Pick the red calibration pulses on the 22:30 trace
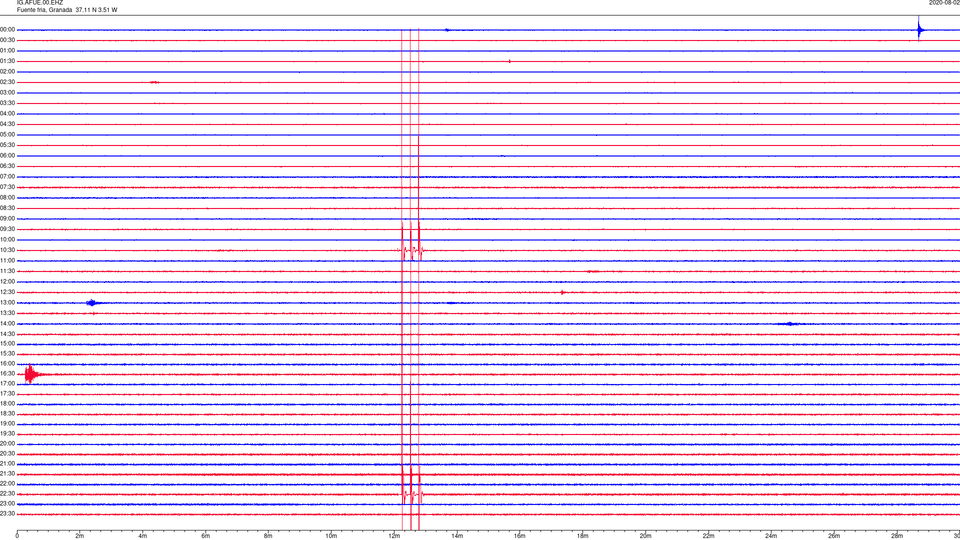Viewport: 960px width, 540px height. 411,488
